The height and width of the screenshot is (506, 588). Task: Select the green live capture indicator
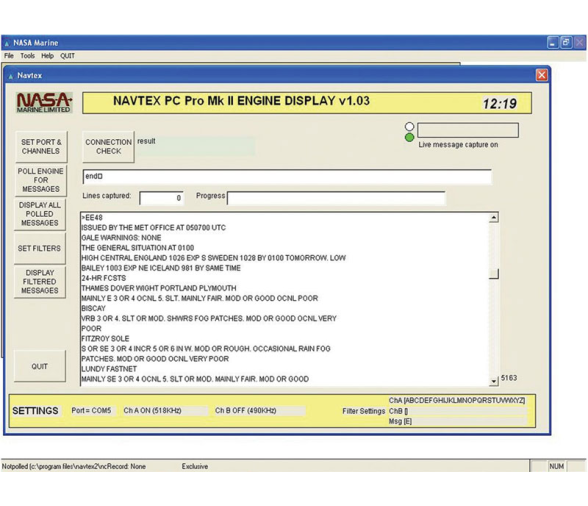(x=410, y=137)
